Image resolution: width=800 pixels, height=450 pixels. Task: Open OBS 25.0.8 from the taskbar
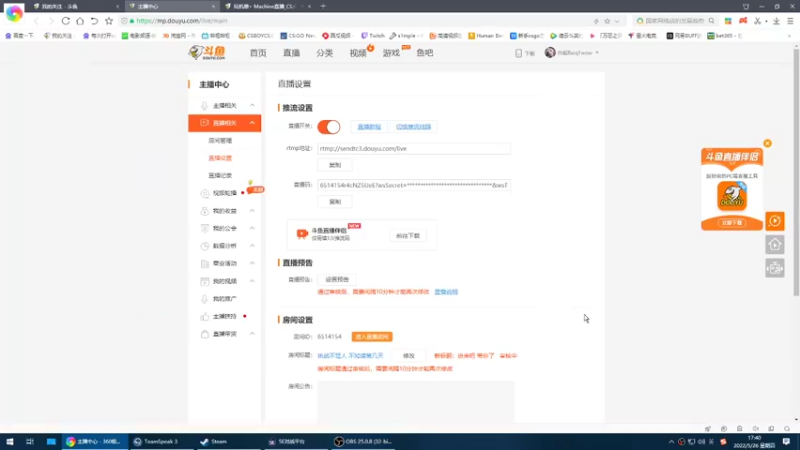[x=362, y=441]
